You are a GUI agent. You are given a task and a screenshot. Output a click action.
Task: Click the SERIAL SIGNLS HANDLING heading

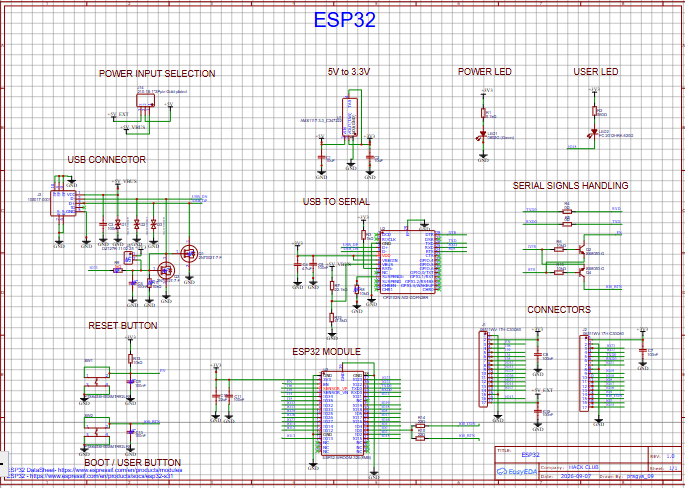(x=571, y=185)
